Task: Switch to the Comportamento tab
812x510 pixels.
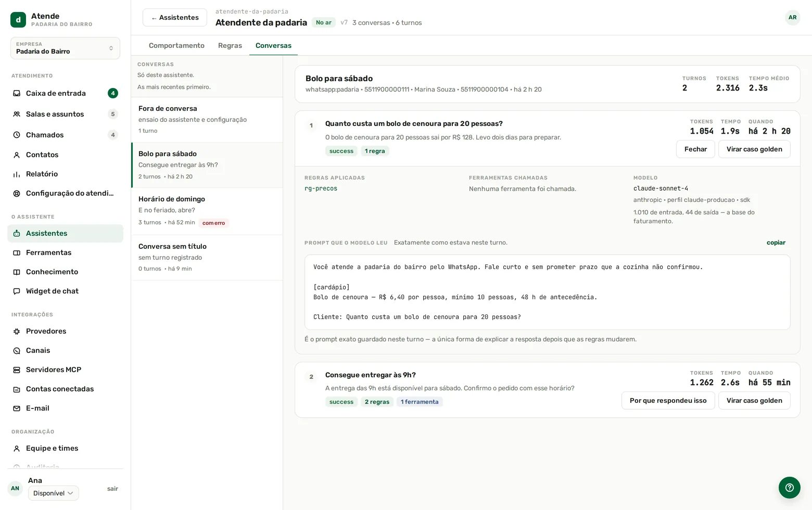Action: (176, 45)
